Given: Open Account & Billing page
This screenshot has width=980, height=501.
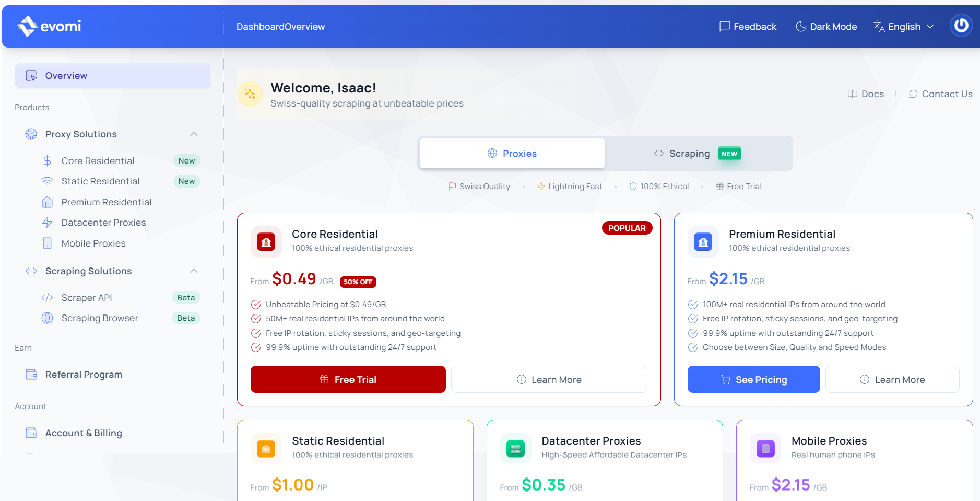Looking at the screenshot, I should 84,433.
